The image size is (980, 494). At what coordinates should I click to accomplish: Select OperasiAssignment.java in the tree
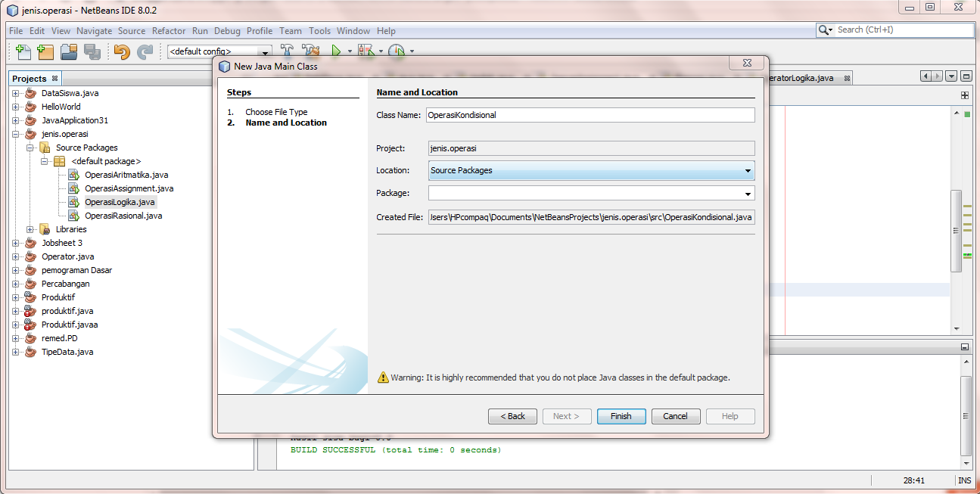(x=129, y=188)
